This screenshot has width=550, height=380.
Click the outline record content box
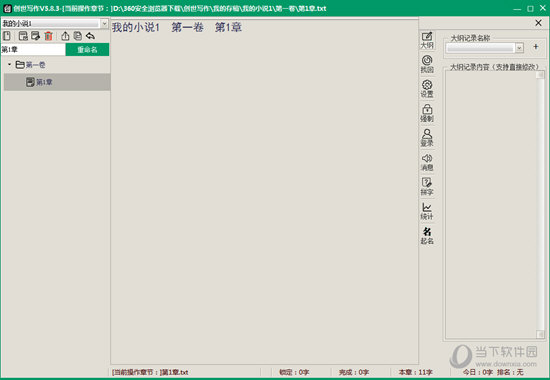coord(491,204)
